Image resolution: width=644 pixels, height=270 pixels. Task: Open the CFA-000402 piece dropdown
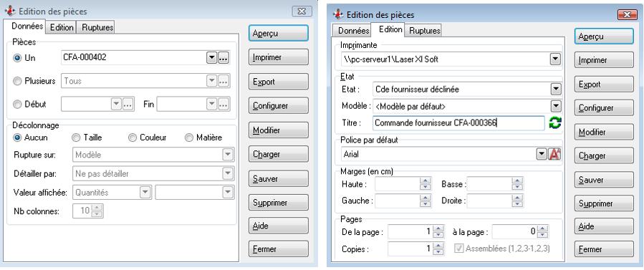tap(211, 58)
